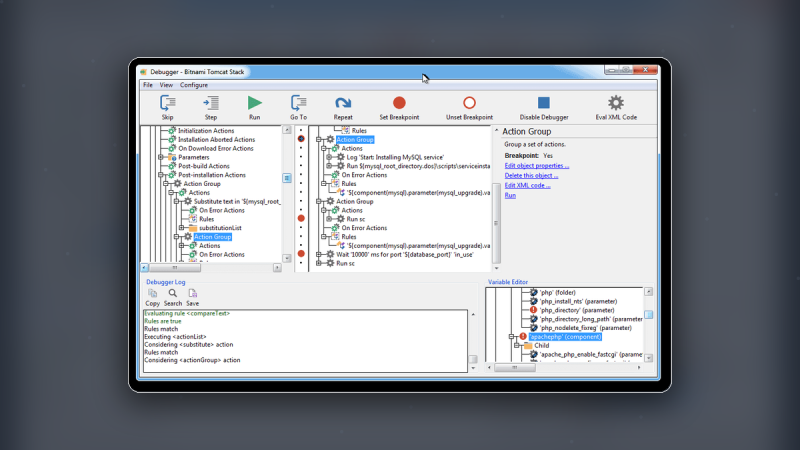Expand the Log 'Start: Installing MySQL service' node
Screen dimensions: 800x450
point(329,157)
